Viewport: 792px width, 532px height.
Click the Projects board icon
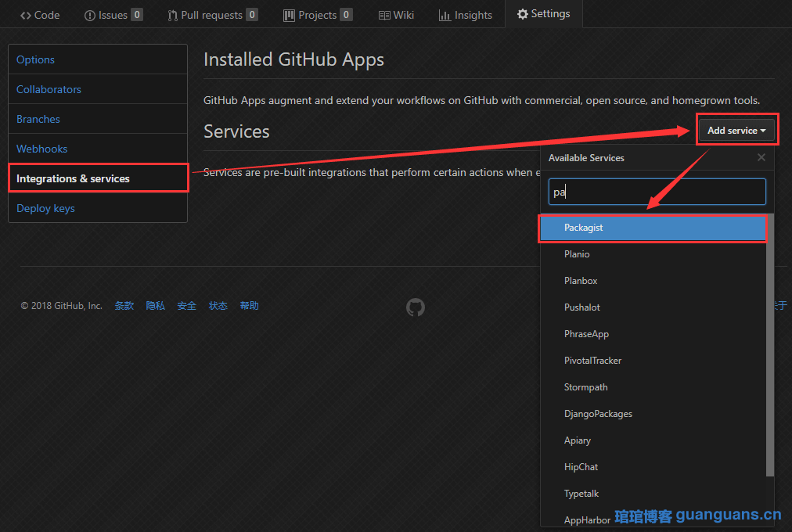click(x=289, y=16)
